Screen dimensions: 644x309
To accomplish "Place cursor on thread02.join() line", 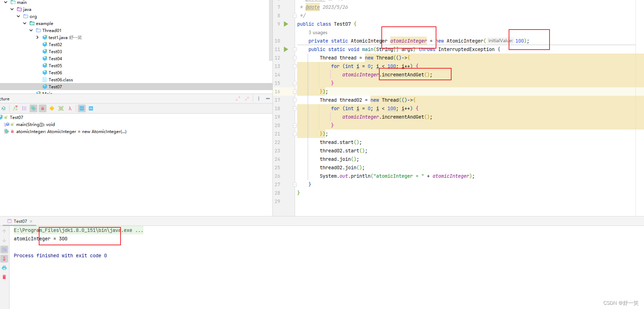I will (x=342, y=168).
